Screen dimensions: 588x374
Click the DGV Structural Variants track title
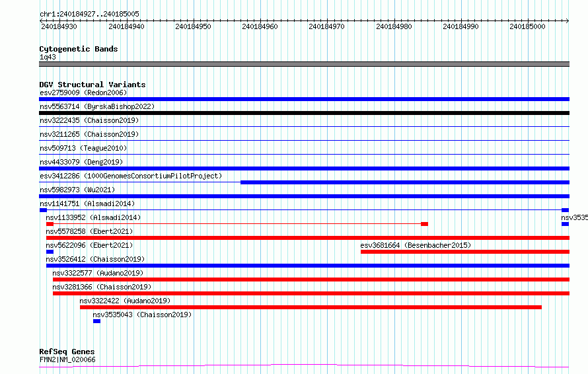[x=92, y=85]
